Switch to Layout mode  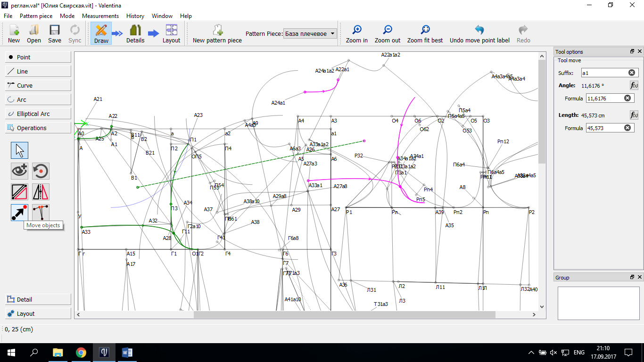[171, 34]
